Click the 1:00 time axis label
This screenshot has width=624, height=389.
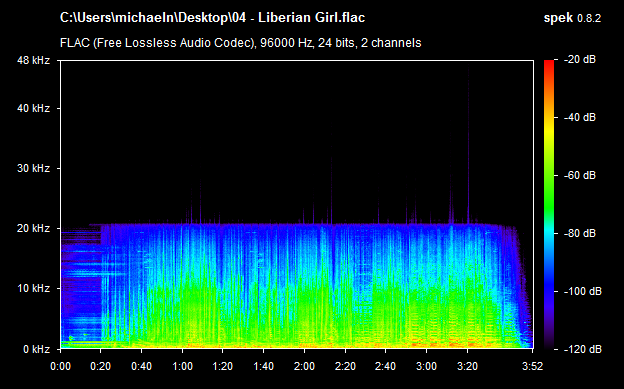click(x=182, y=366)
